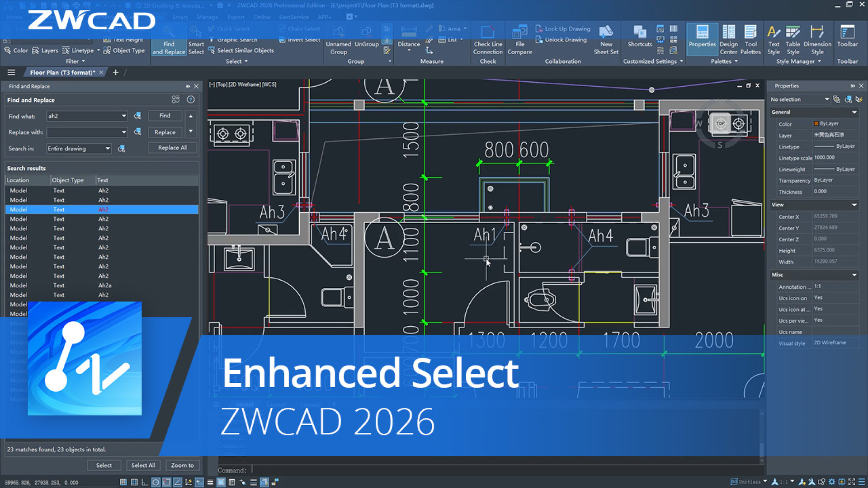
Task: Click Quick Select icon in Properties panel
Action: click(x=859, y=99)
